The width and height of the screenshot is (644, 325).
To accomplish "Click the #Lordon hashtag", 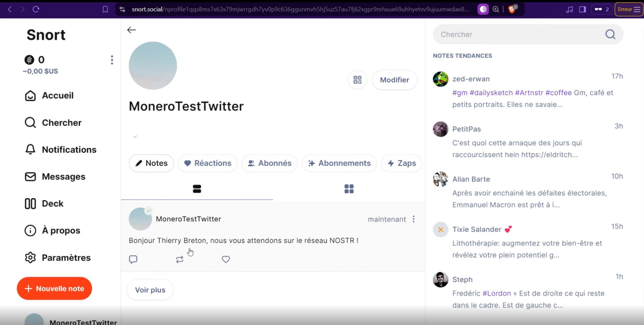I will [496, 293].
